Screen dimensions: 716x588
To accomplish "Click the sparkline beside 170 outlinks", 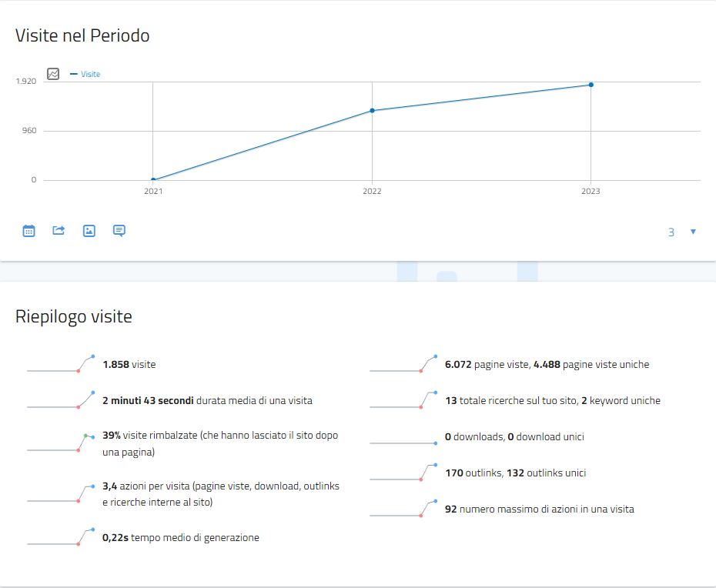I will coord(403,473).
